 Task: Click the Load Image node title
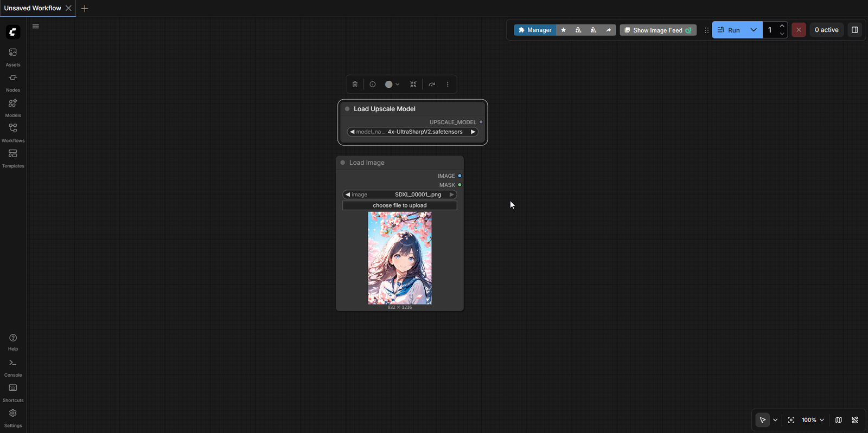tap(367, 163)
